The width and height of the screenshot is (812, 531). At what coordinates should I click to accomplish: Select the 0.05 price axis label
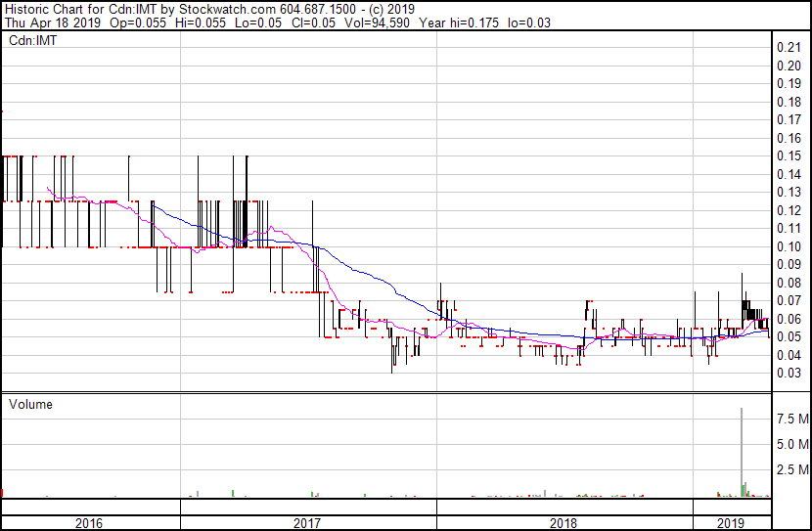point(788,336)
